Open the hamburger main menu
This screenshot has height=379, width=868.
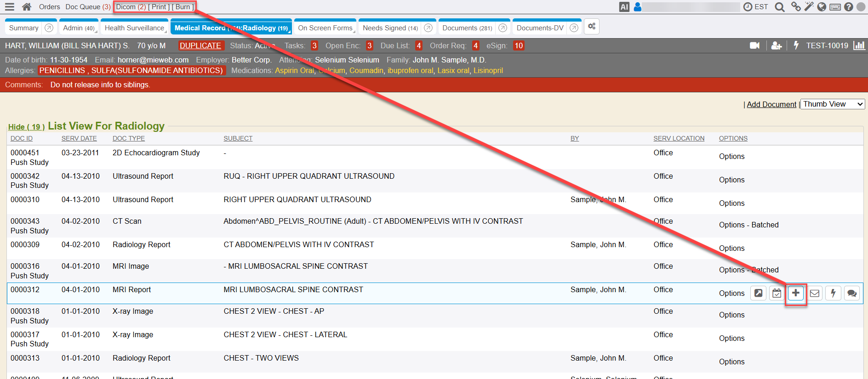pos(10,7)
